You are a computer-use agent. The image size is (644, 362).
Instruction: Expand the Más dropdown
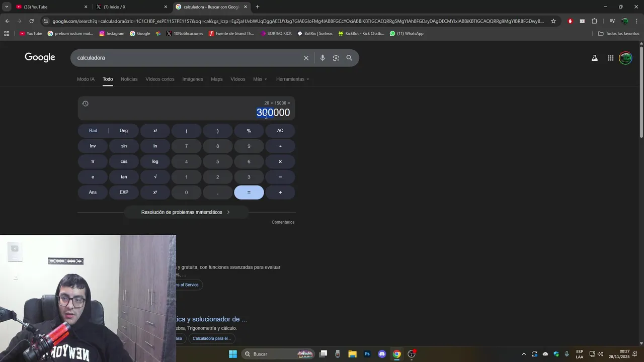(x=260, y=79)
